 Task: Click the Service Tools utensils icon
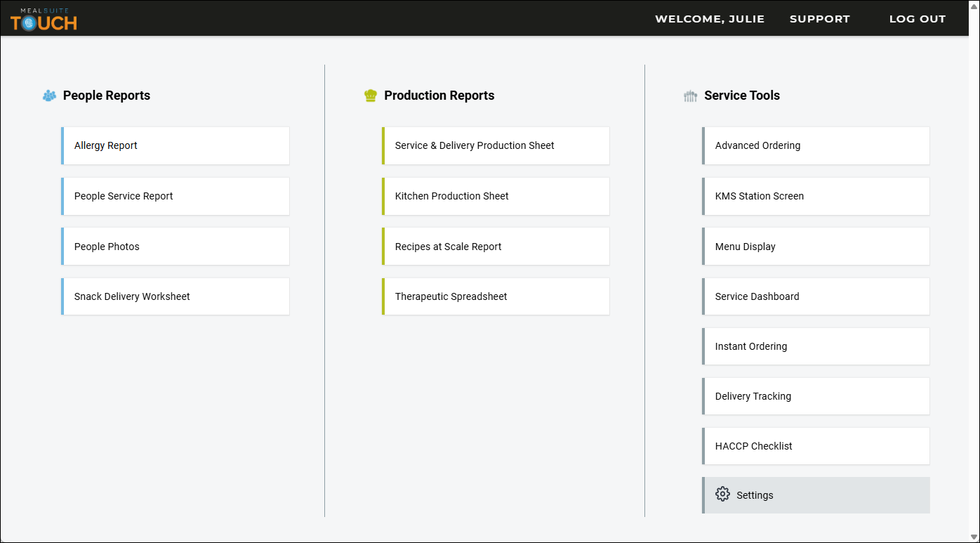coord(691,96)
